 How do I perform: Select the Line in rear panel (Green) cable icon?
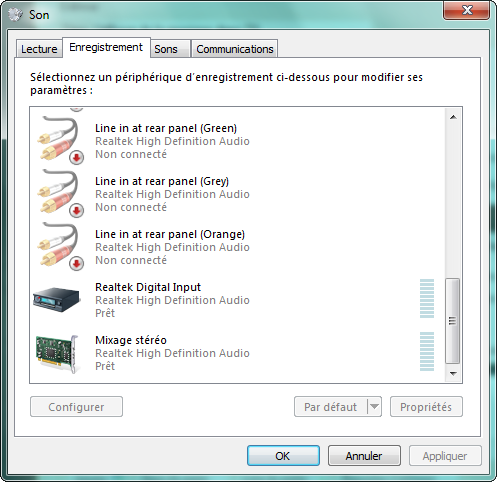tap(59, 140)
